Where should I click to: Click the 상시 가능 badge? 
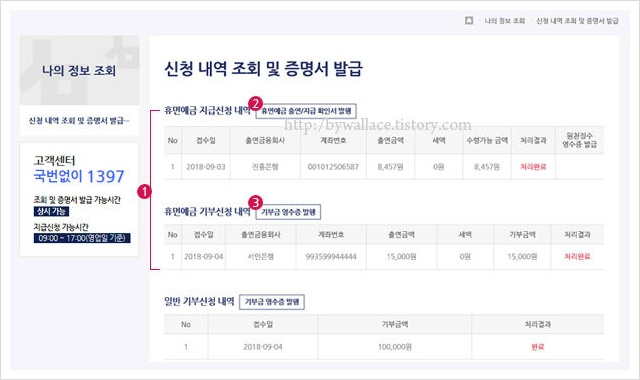click(x=51, y=211)
